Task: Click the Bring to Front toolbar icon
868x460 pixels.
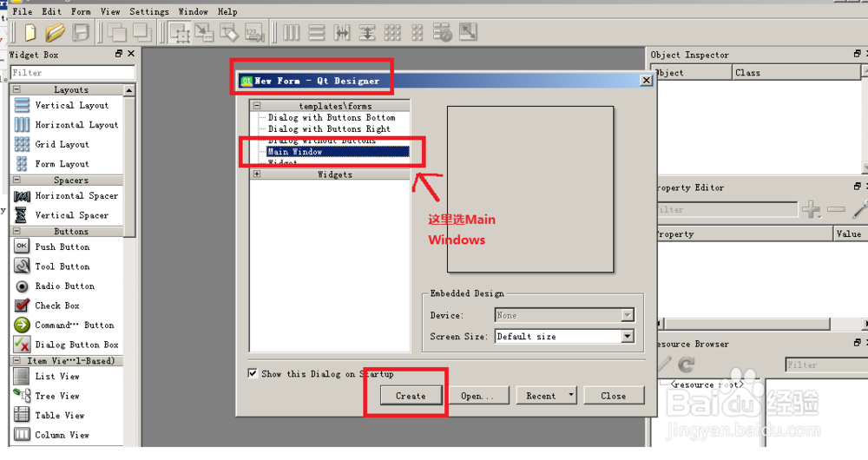Action: click(x=142, y=33)
